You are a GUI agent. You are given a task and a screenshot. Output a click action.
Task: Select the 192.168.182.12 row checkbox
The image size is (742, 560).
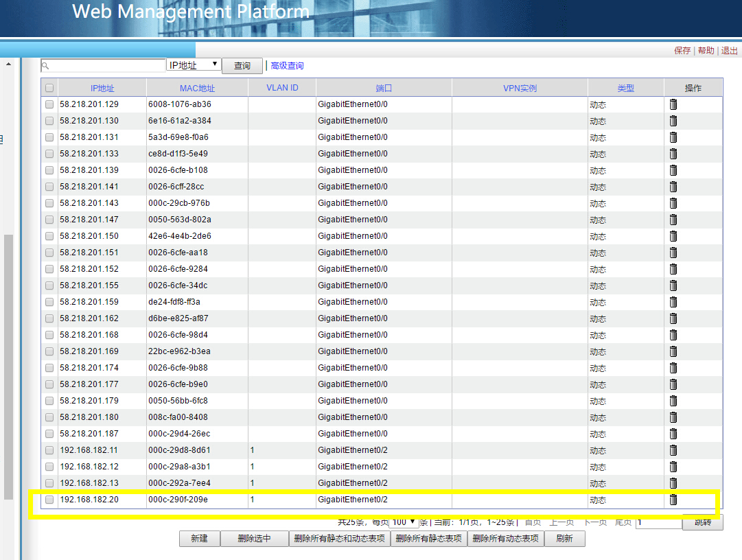[49, 467]
